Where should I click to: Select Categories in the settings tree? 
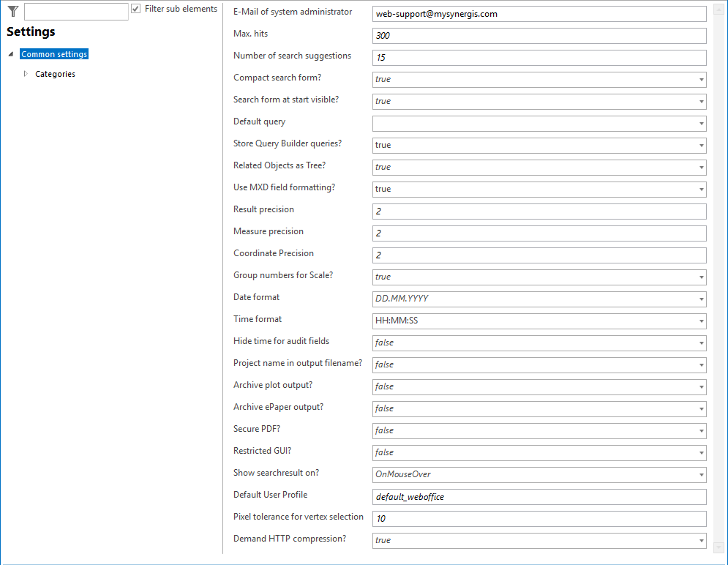pos(55,73)
